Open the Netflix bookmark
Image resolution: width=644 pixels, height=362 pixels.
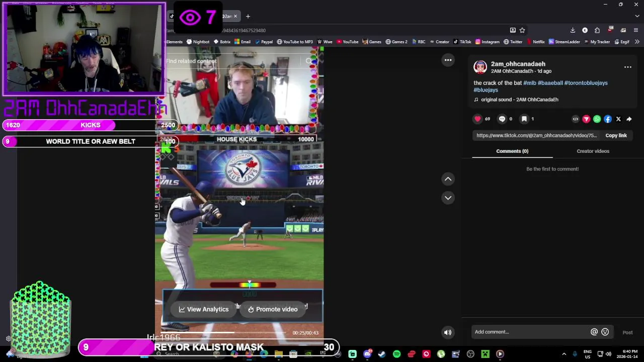(x=535, y=42)
